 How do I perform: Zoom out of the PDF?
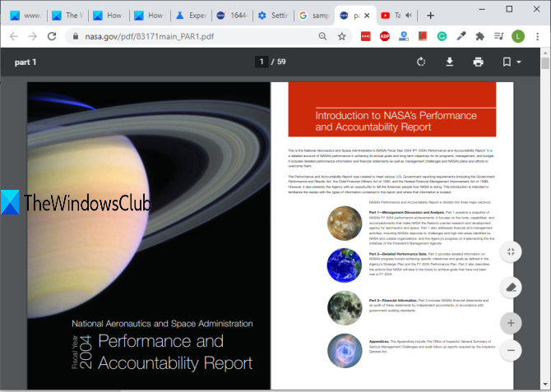[511, 350]
